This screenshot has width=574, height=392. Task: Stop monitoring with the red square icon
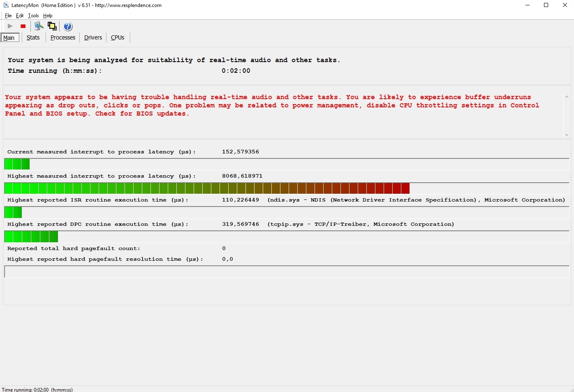23,26
